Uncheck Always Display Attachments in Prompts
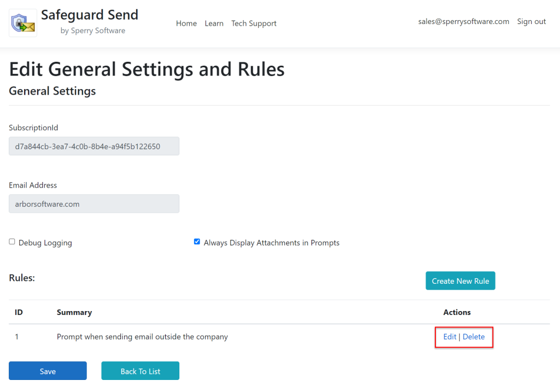Viewport: 560px width, 392px height. 197,242
